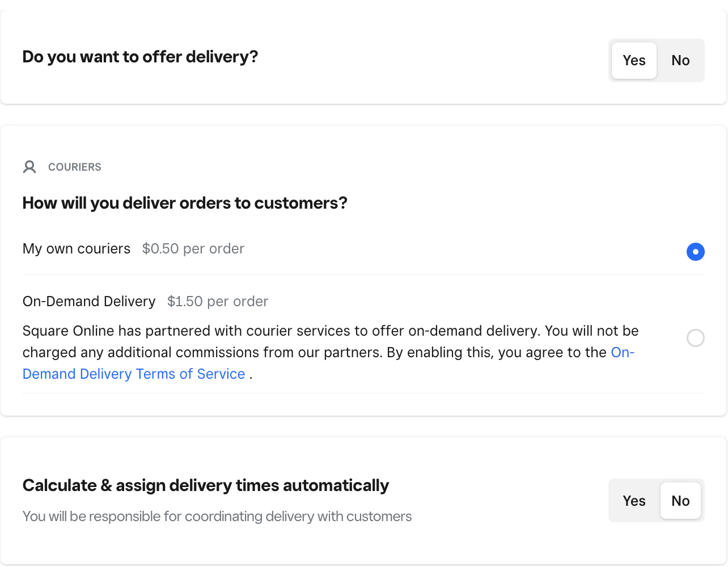
Task: Click the person icon beside COURIERS
Action: coord(29,167)
